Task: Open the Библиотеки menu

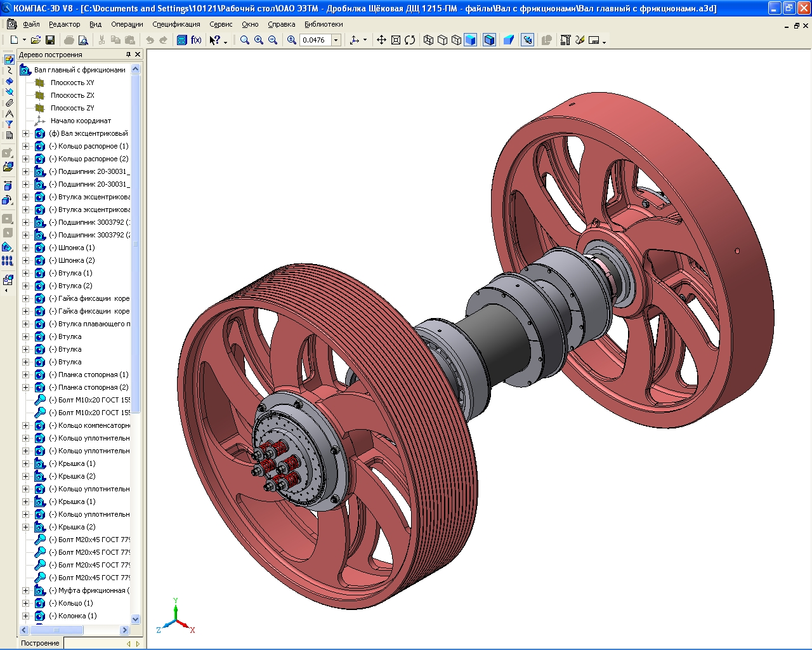Action: click(324, 24)
